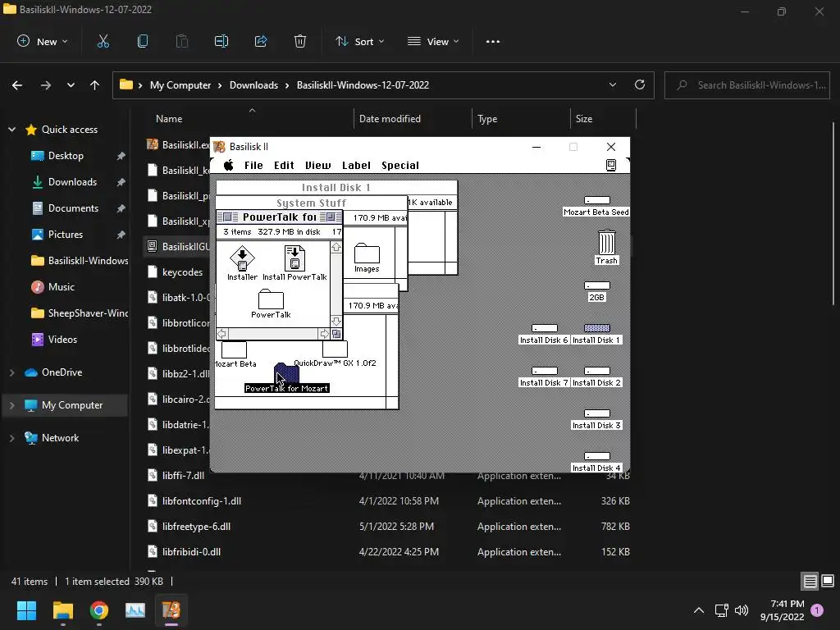Open the File menu in Mac Finder
This screenshot has height=630, width=840.
(x=253, y=165)
